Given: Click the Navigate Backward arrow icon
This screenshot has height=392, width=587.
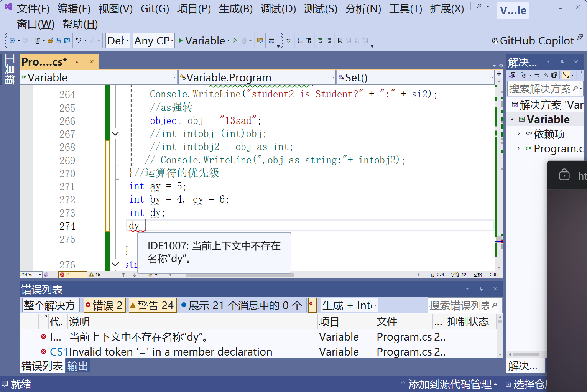Looking at the screenshot, I should click(12, 40).
